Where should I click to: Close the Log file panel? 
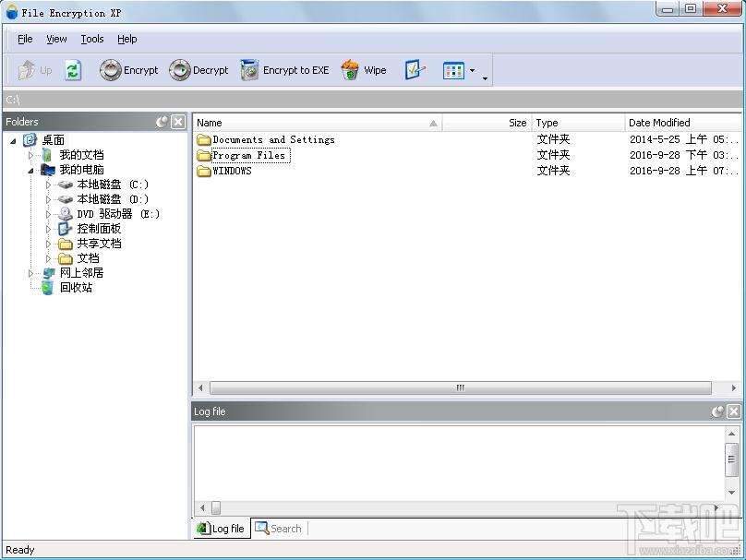click(x=734, y=411)
